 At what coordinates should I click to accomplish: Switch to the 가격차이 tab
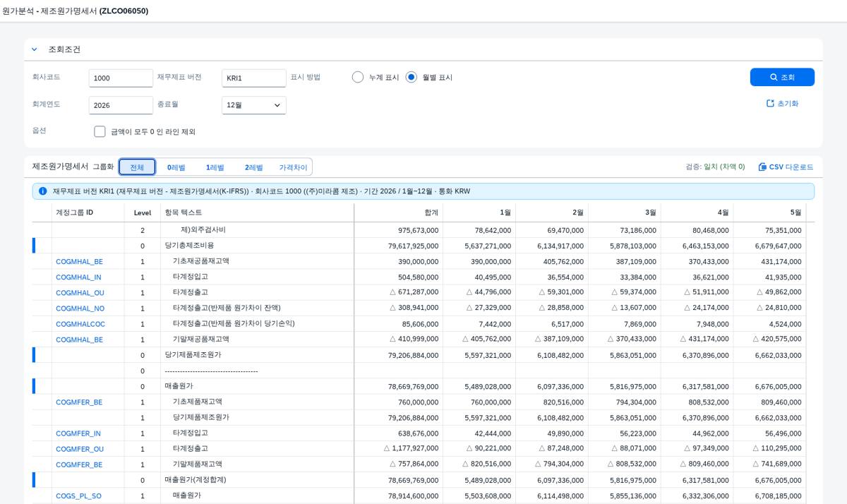(x=293, y=167)
